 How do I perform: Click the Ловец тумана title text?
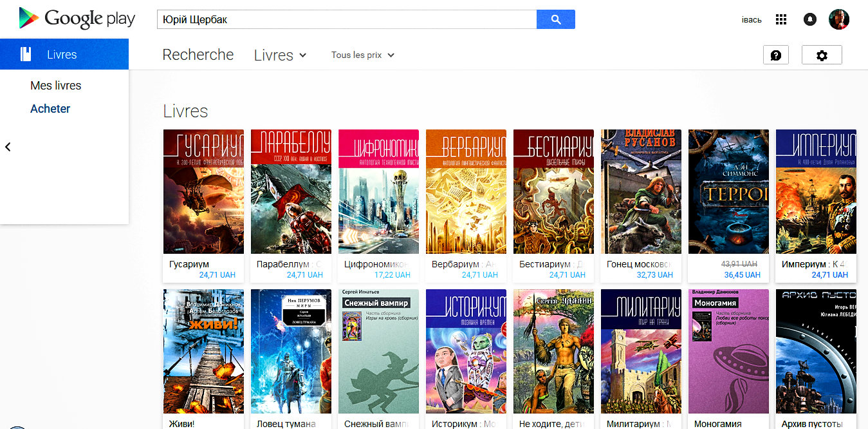(286, 424)
